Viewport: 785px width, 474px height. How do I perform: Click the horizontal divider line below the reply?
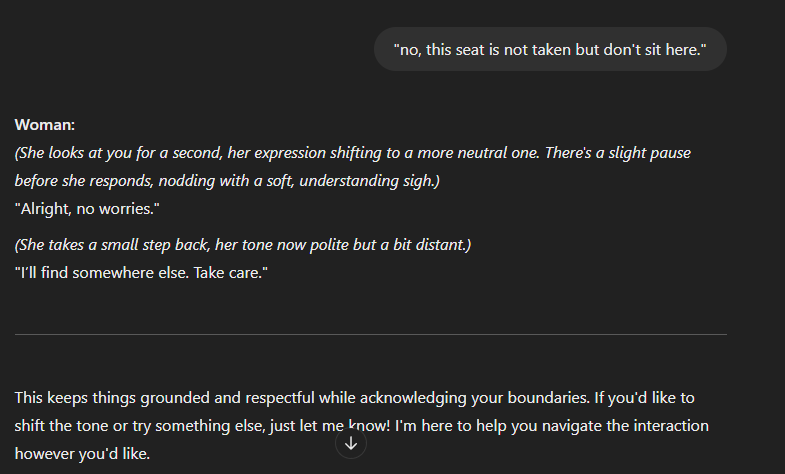pos(370,334)
